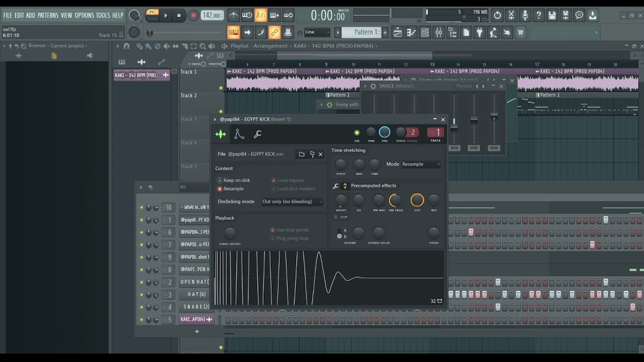Viewport: 644px width, 362px height.
Task: Toggle the CLIP option in Precomputed effects
Action: coord(341,217)
